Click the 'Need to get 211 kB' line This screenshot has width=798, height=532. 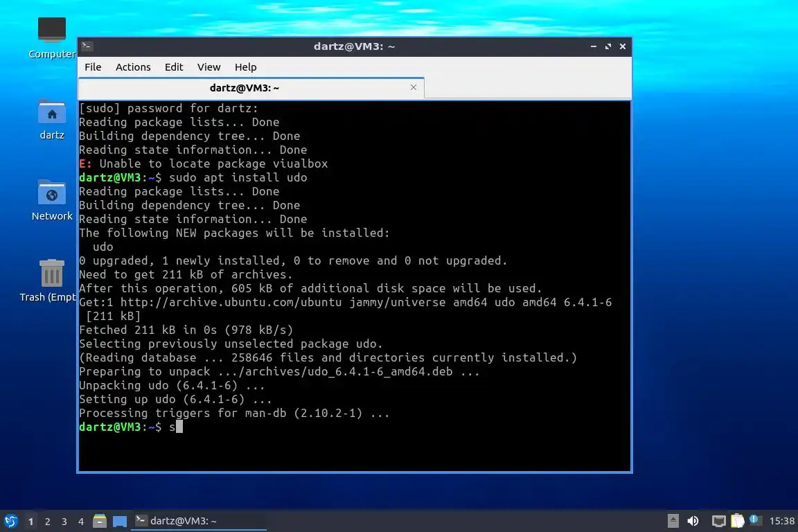pos(186,275)
